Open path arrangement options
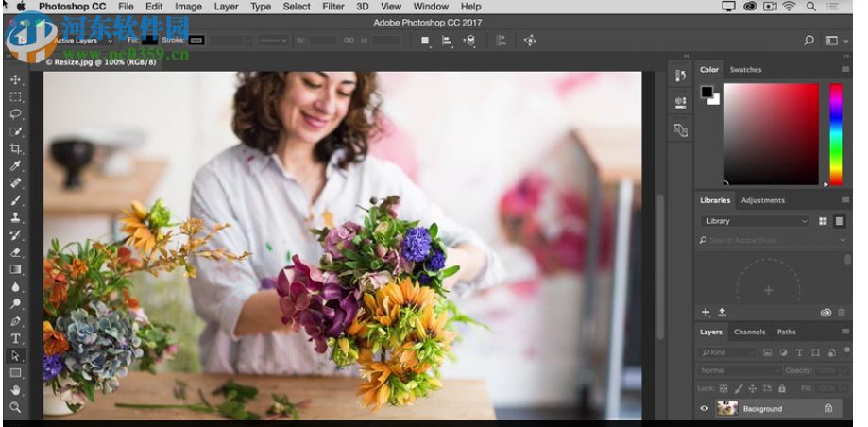Viewport: 868px width, 427px height. (x=469, y=41)
